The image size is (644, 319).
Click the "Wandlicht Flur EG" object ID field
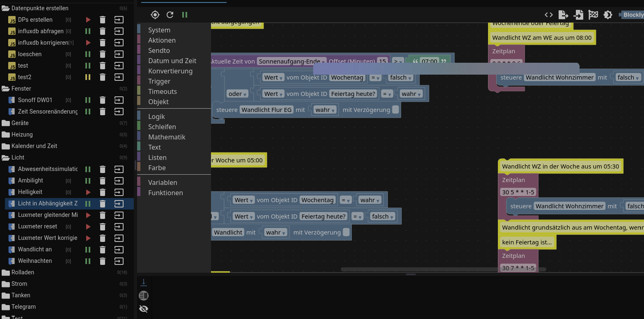pos(267,110)
